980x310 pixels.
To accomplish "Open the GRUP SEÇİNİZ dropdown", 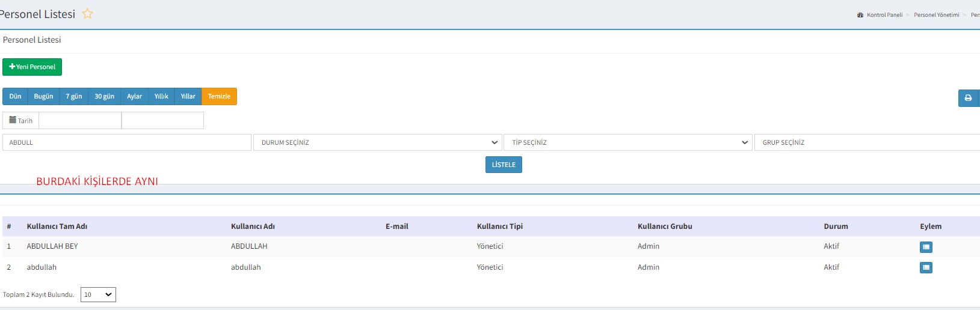I will click(x=866, y=142).
